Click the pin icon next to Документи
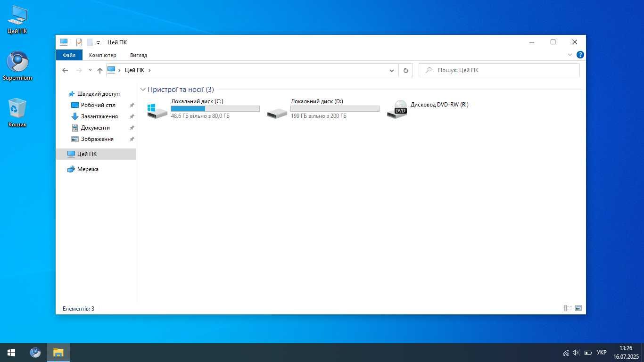This screenshot has height=362, width=644. tap(132, 128)
